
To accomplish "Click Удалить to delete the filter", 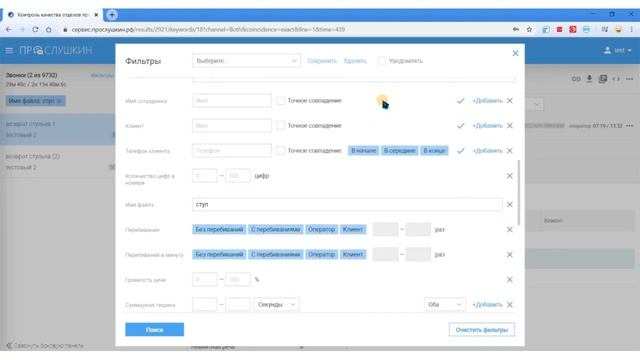I will [x=355, y=61].
